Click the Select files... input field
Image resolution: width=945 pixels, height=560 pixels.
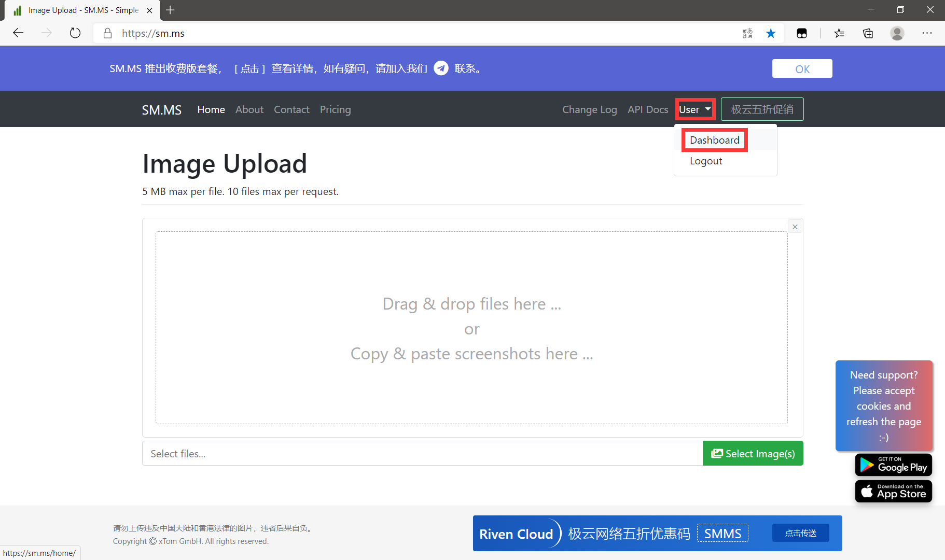click(422, 454)
